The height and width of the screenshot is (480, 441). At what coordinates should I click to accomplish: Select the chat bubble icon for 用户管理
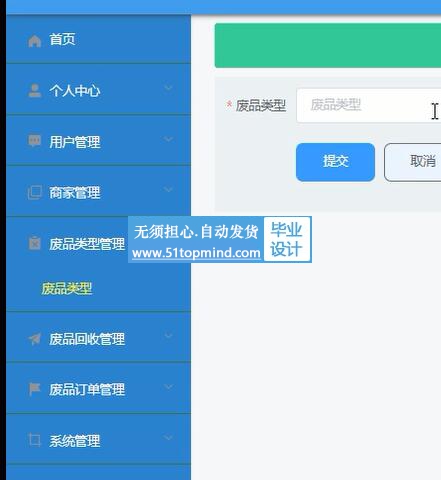click(x=34, y=141)
